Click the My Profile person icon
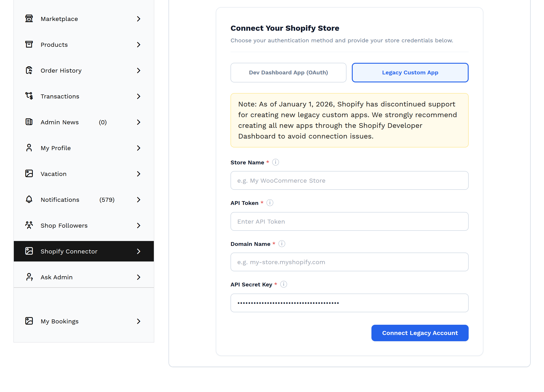The height and width of the screenshot is (392, 544). 29,148
